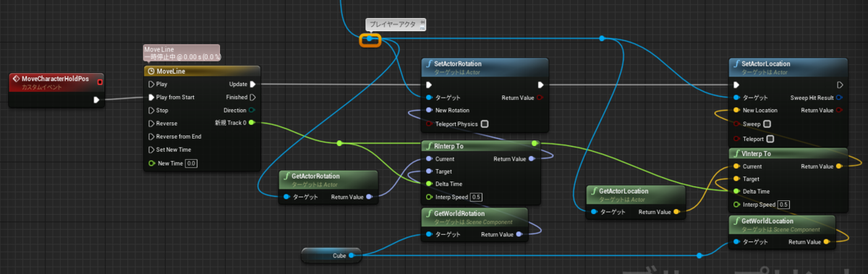The image size is (868, 274).
Task: Click Return Value pin on VInterp To
Action: tap(839, 166)
